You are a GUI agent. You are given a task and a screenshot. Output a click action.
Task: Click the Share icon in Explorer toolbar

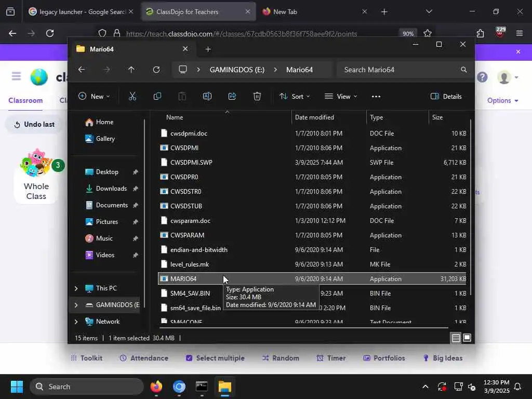[232, 96]
